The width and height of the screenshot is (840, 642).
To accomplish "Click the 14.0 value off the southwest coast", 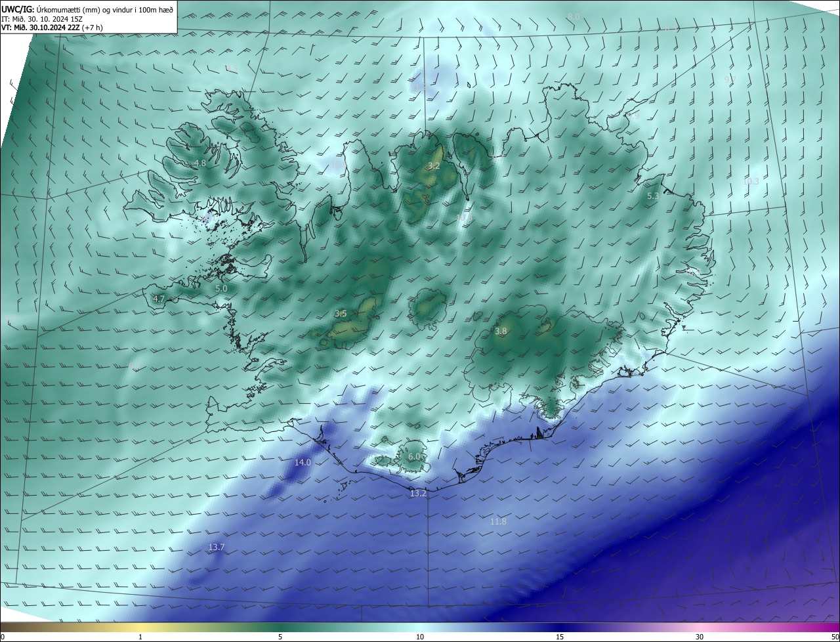I will point(303,462).
